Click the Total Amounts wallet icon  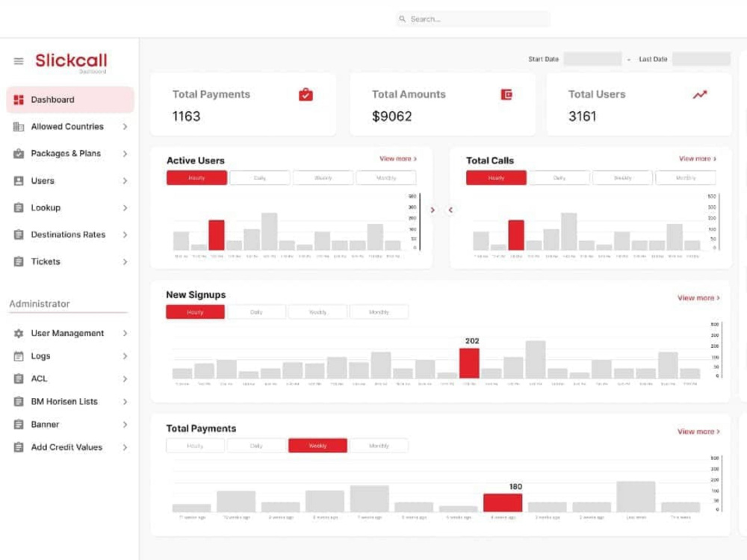(506, 95)
